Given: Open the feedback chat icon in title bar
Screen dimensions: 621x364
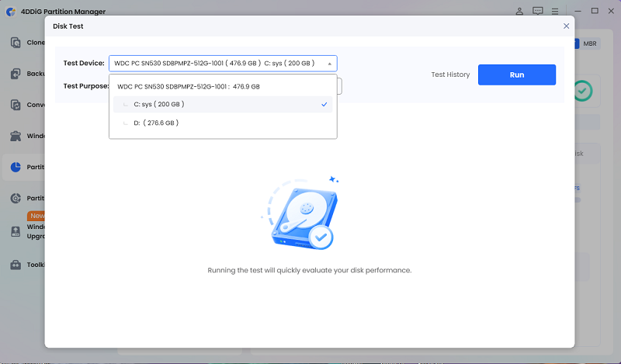Looking at the screenshot, I should [x=537, y=11].
